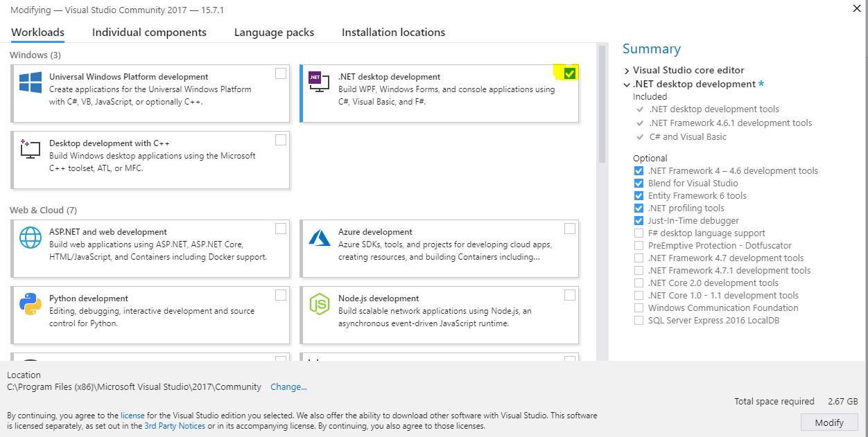Open the 3rd Party Notices link
Screen dimensions: 868x437
tap(175, 426)
